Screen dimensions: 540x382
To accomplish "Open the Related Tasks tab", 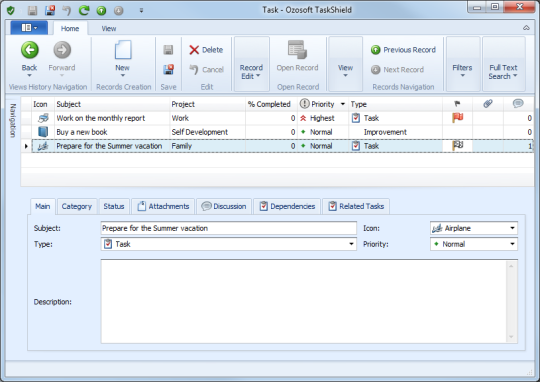I will (x=356, y=206).
